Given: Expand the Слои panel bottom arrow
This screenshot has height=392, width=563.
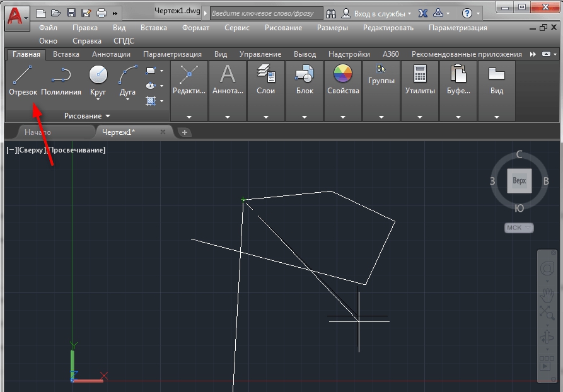Looking at the screenshot, I should (x=265, y=117).
